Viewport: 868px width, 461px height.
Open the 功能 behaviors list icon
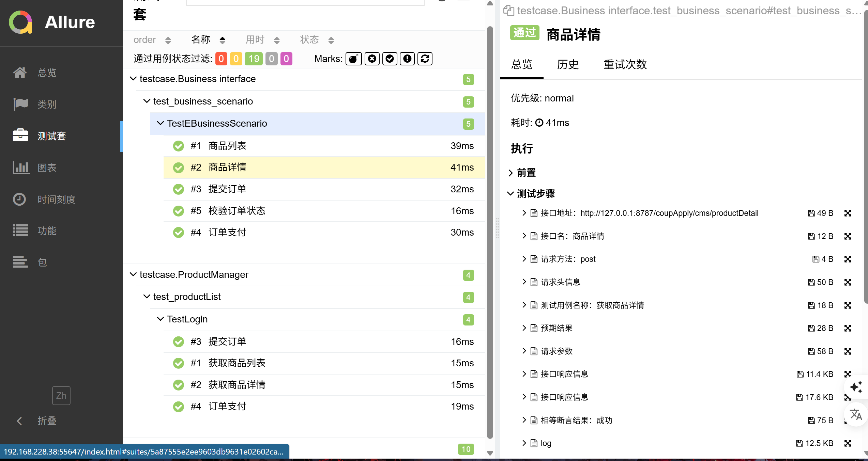(20, 230)
